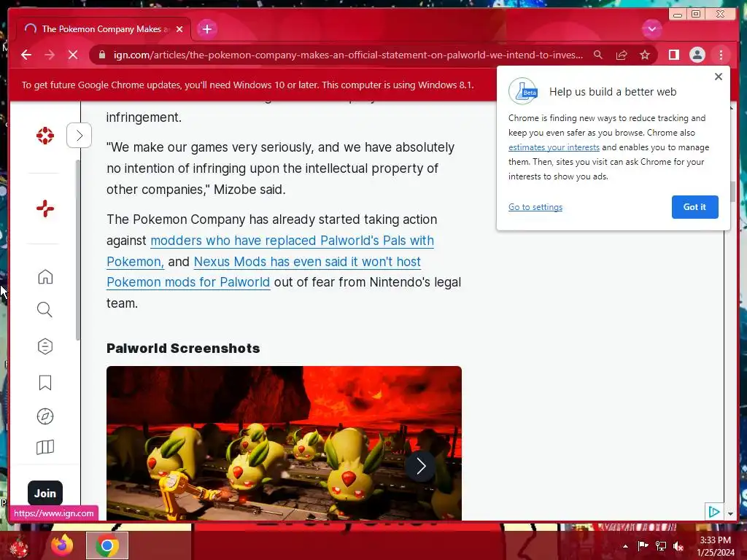Click the ign.com address bar URL
This screenshot has width=747, height=560.
click(348, 55)
